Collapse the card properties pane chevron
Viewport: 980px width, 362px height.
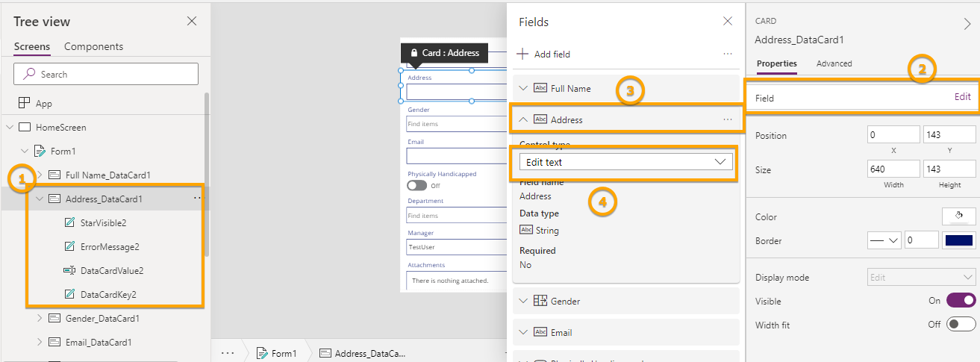point(967,24)
